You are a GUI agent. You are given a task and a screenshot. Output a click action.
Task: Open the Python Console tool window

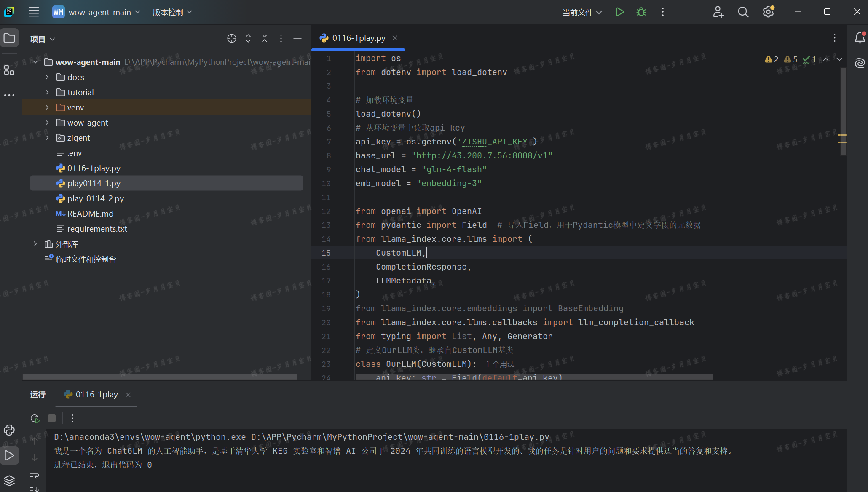pyautogui.click(x=9, y=430)
